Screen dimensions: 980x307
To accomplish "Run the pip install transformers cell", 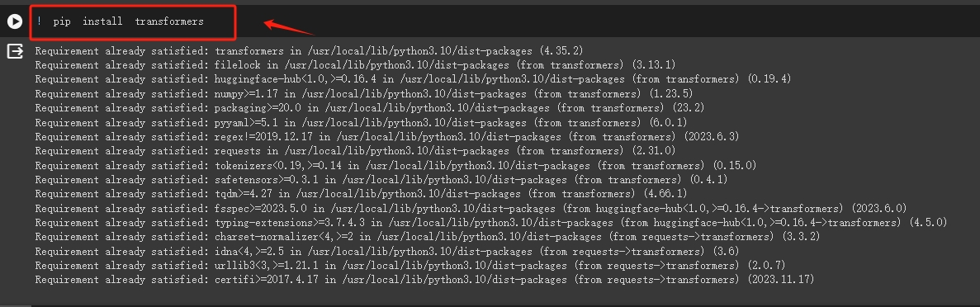I will click(15, 22).
